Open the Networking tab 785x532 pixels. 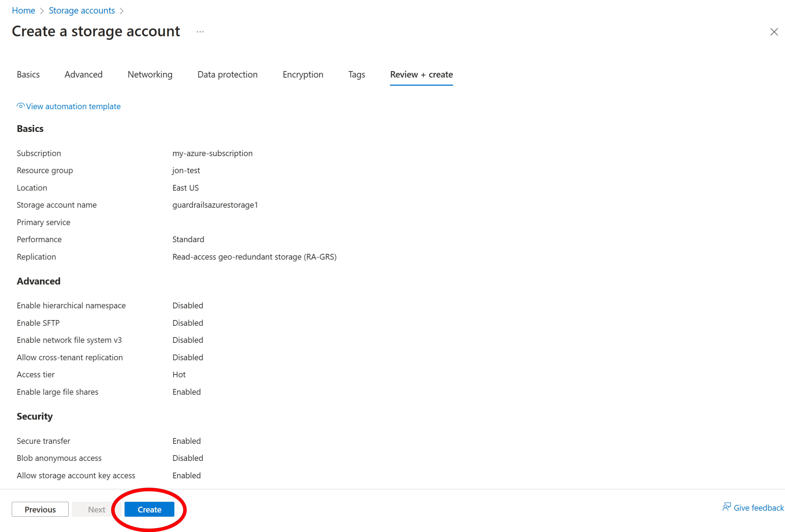tap(150, 75)
